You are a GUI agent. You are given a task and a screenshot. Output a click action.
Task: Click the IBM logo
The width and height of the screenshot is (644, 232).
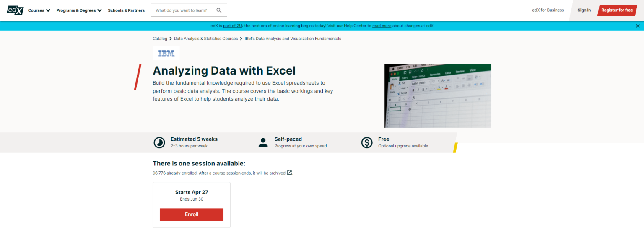[x=166, y=53]
